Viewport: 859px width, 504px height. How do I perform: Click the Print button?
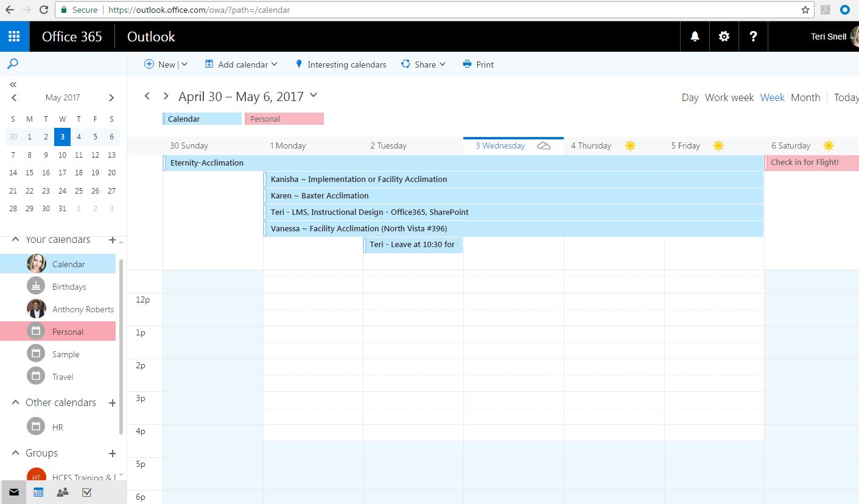pyautogui.click(x=478, y=65)
